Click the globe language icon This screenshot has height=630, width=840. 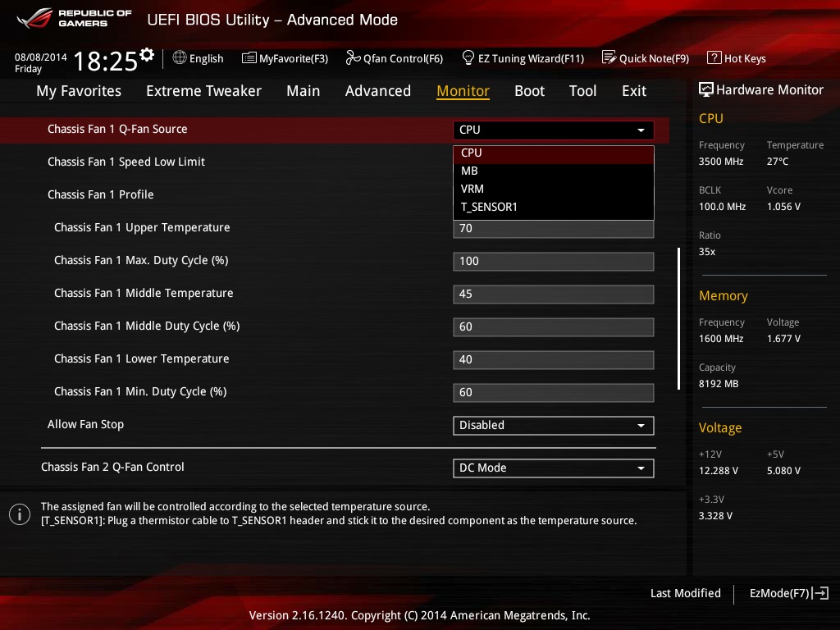(180, 58)
